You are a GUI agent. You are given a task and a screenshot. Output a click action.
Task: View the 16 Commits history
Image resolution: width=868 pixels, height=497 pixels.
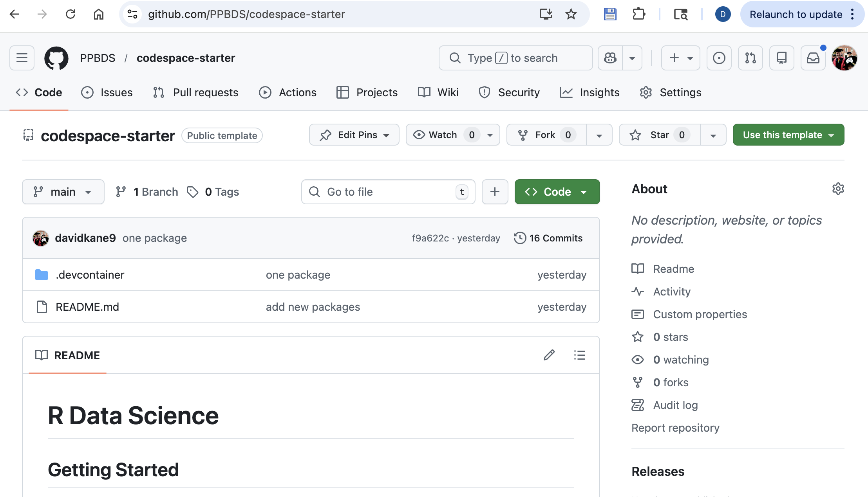(x=548, y=238)
